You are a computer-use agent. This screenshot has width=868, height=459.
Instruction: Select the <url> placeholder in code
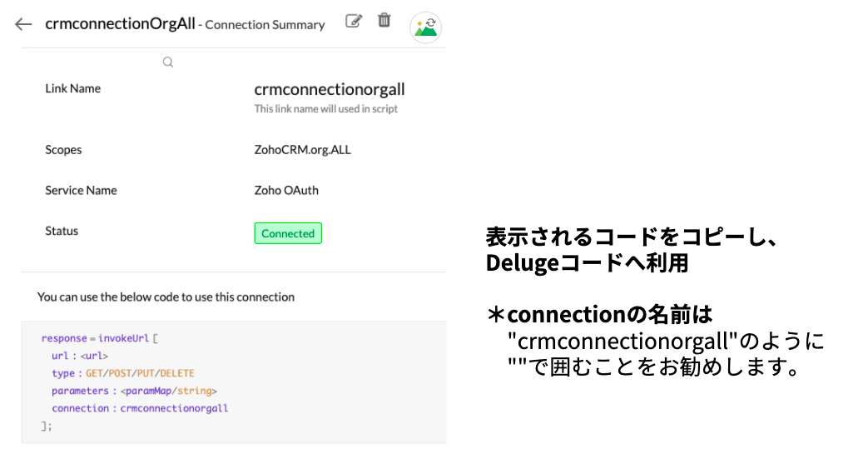(94, 356)
